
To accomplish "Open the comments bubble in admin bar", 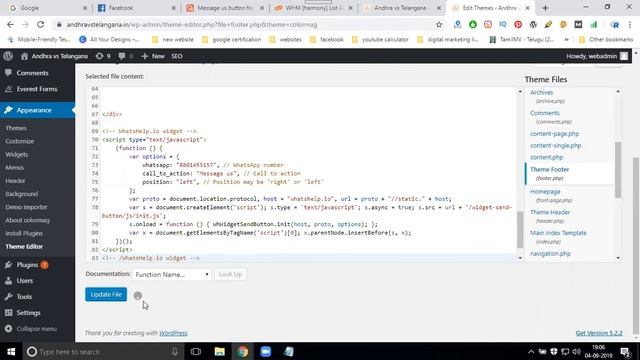I will click(x=125, y=56).
